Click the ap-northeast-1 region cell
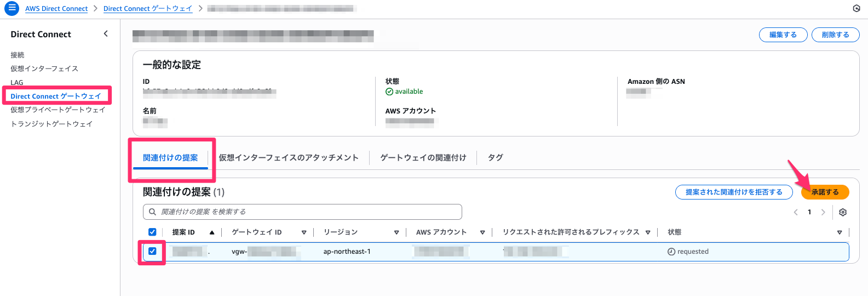The height and width of the screenshot is (296, 868). pyautogui.click(x=347, y=252)
